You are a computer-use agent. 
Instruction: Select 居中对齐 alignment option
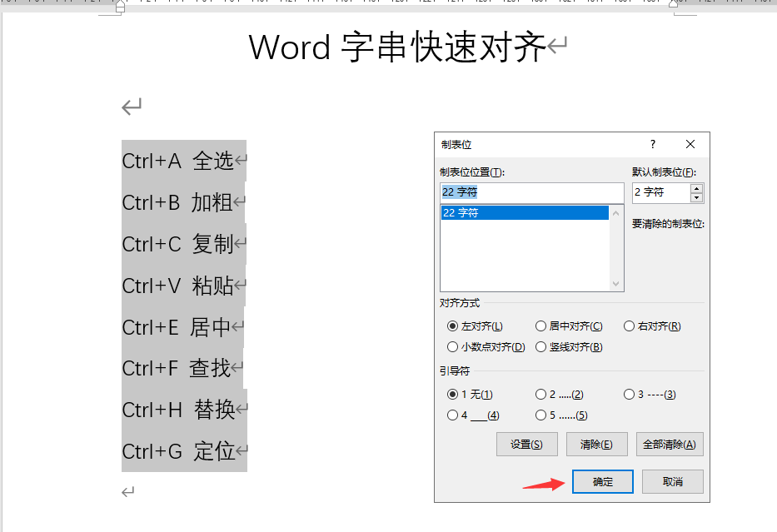coord(541,326)
